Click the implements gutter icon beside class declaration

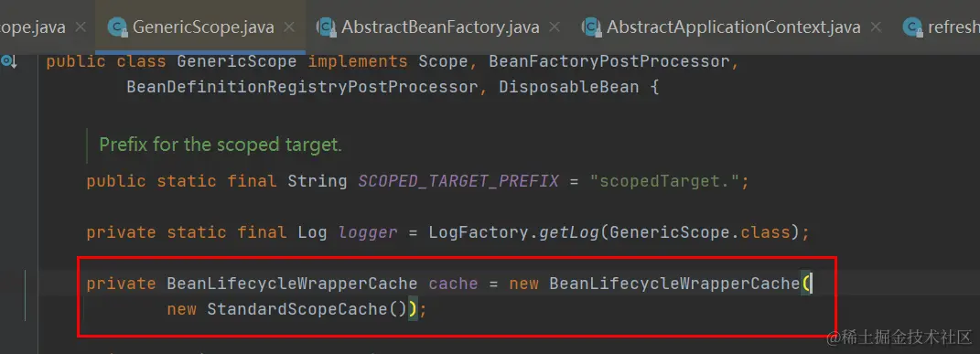click(9, 61)
